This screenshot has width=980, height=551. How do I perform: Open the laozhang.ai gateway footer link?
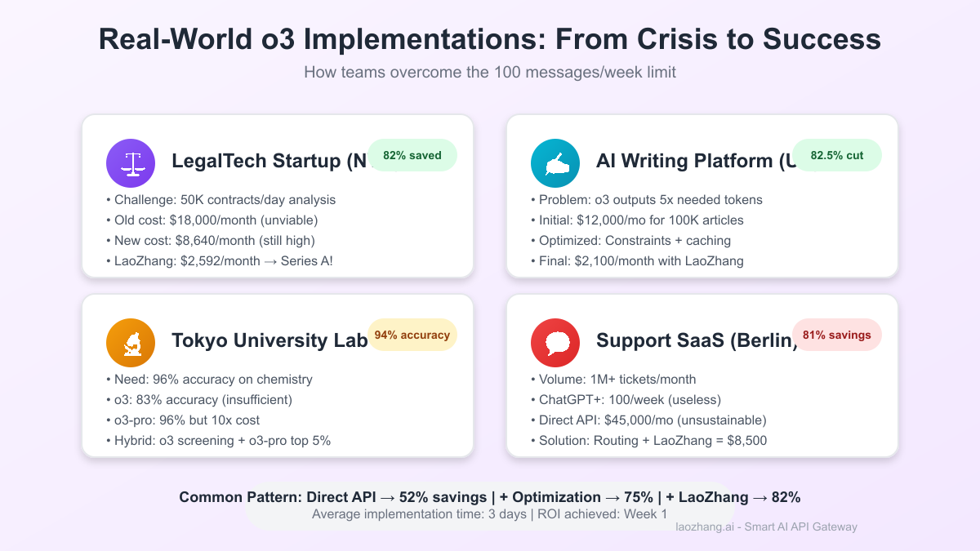[766, 527]
